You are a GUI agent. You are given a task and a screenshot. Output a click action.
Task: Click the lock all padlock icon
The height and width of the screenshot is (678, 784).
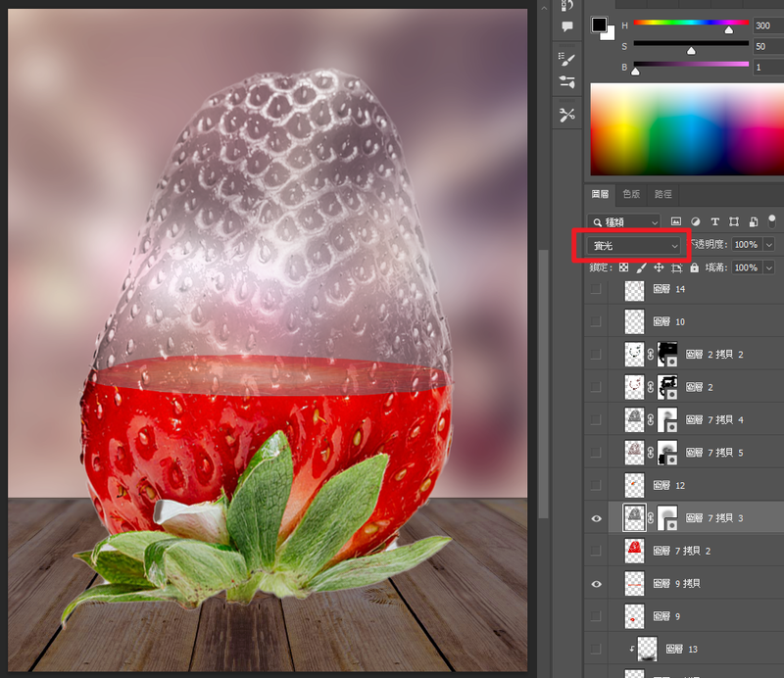(694, 267)
